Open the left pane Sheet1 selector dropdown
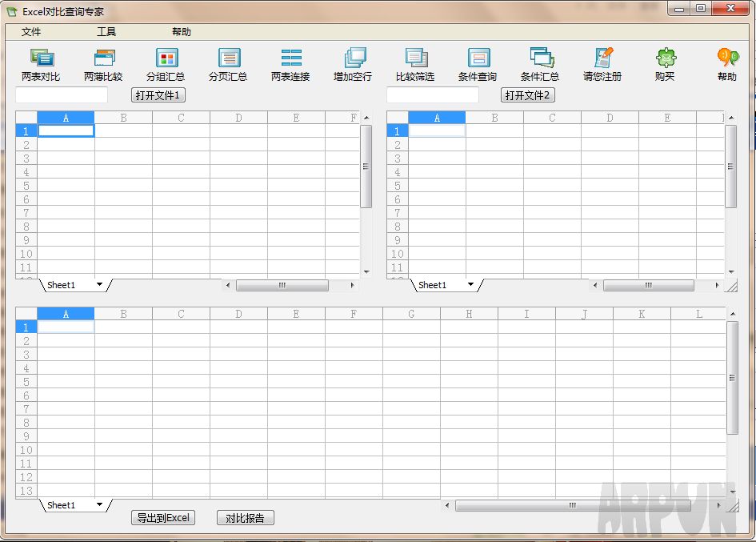The width and height of the screenshot is (756, 542). [x=99, y=284]
